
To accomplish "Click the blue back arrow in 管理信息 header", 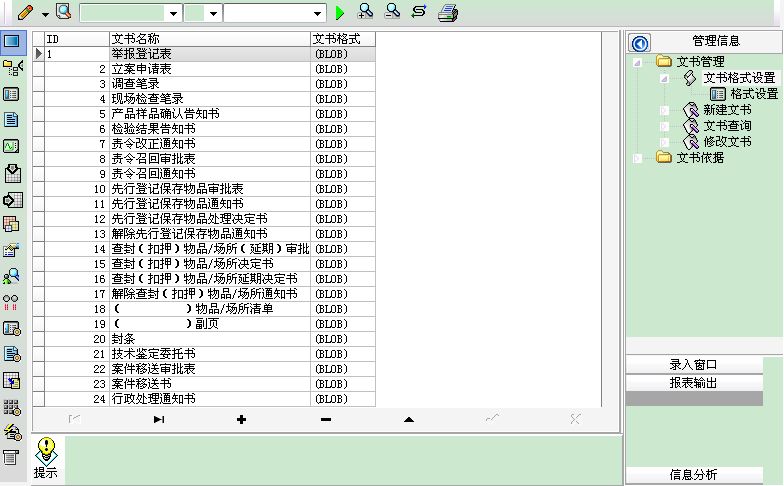I will click(640, 43).
